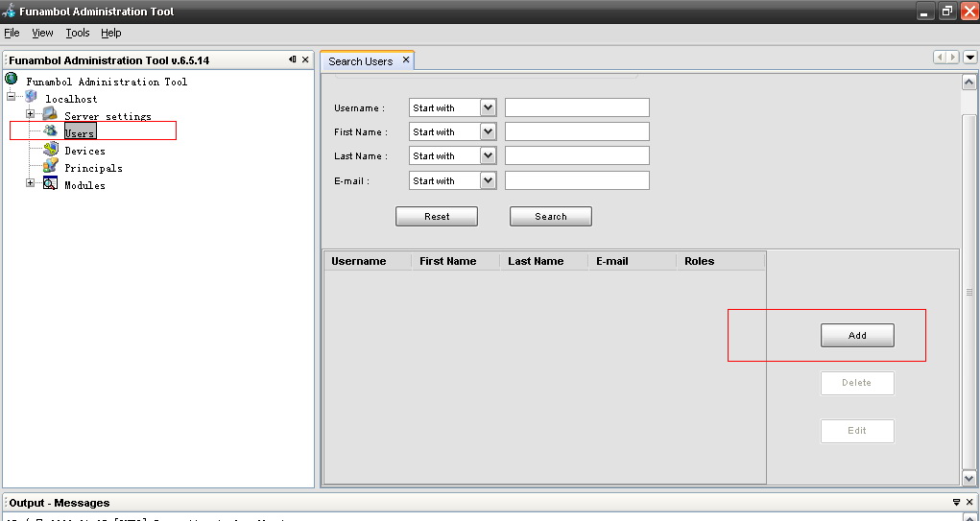Focus the First Name text field

click(577, 131)
